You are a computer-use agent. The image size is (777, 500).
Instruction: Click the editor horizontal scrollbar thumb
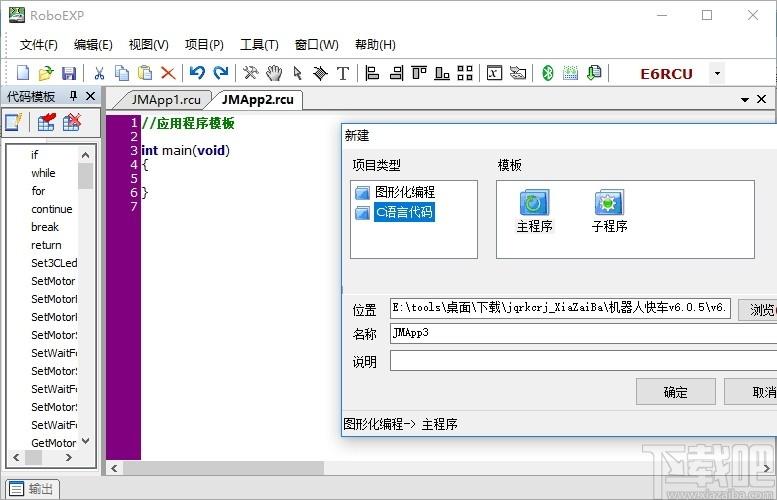click(223, 468)
